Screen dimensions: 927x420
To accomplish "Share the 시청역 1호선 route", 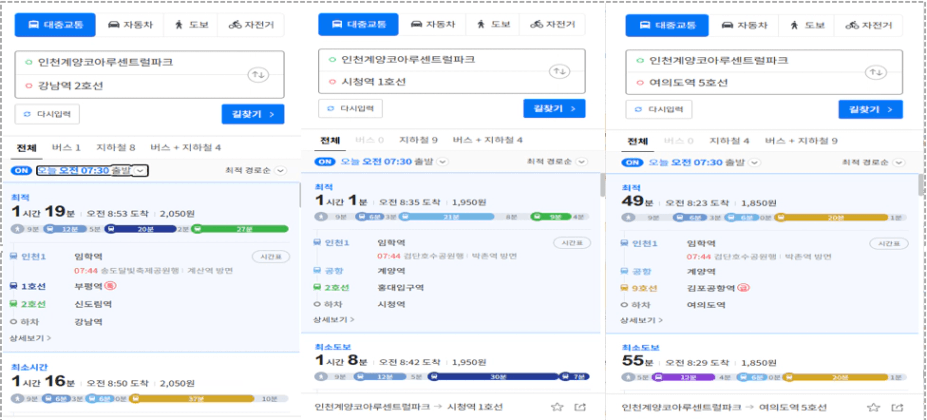I will click(580, 407).
